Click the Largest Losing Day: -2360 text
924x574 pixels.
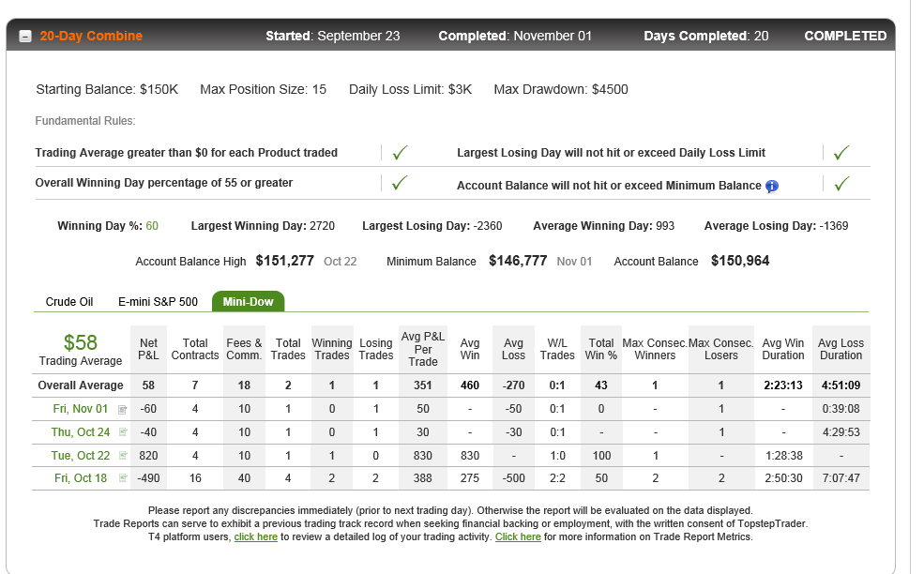coord(432,226)
